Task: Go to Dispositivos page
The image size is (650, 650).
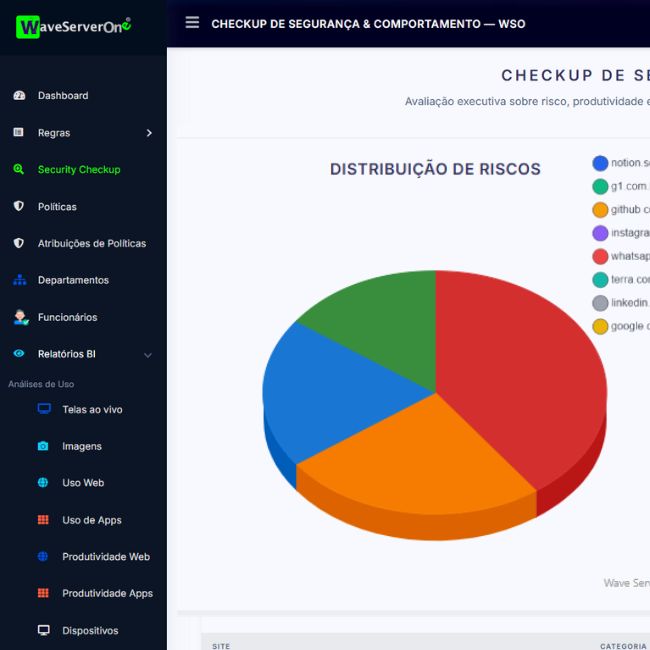Action: (x=90, y=631)
